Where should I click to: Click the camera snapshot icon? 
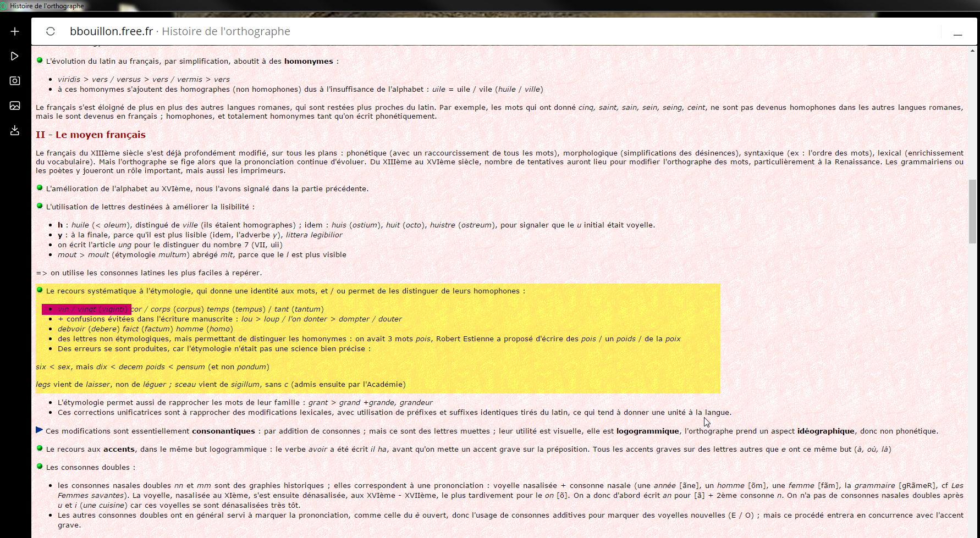pos(15,81)
